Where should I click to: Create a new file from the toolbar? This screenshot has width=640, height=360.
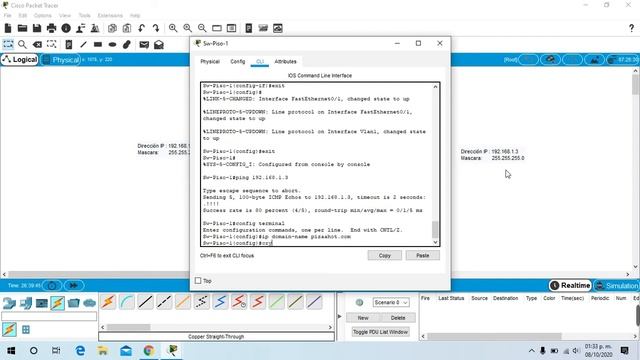(x=8, y=28)
